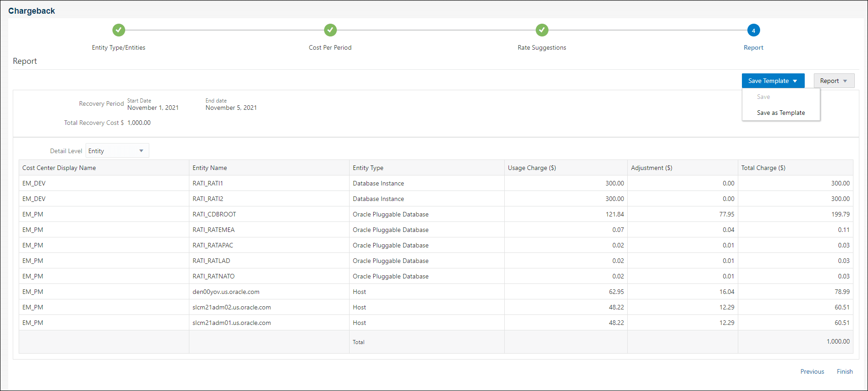
Task: Expand the Detail Level Entity combo box
Action: pyautogui.click(x=117, y=151)
